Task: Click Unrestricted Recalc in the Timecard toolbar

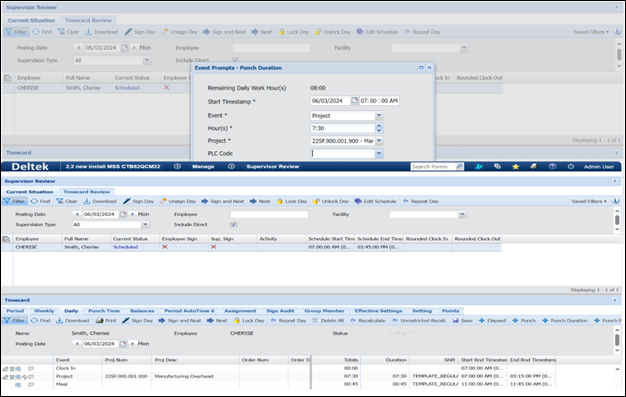Action: pyautogui.click(x=419, y=320)
